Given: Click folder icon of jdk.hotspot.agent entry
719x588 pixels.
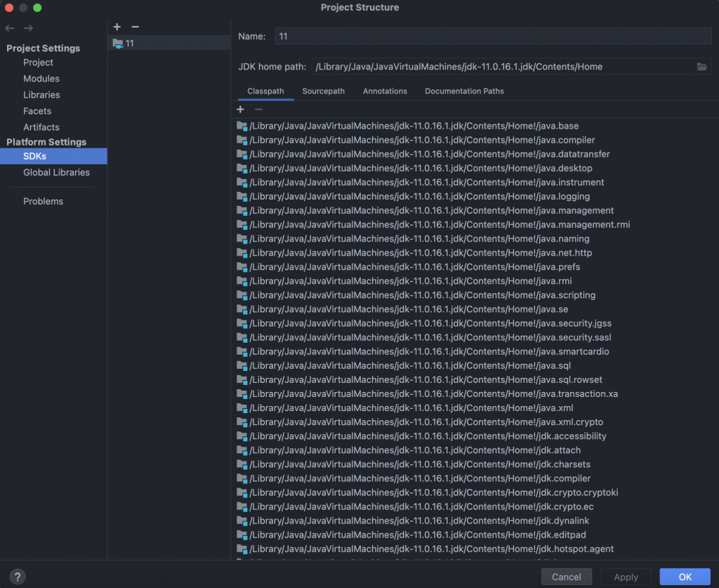Looking at the screenshot, I should point(242,549).
